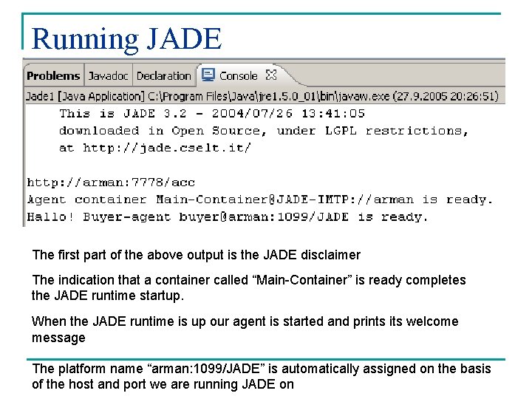The image size is (532, 399).
Task: Activate the Console tab
Action: pos(238,75)
